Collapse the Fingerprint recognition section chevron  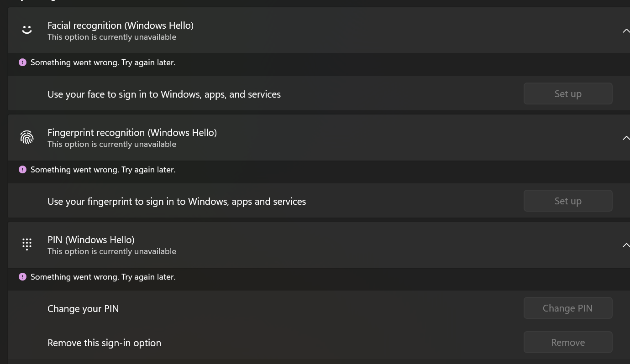tap(626, 138)
